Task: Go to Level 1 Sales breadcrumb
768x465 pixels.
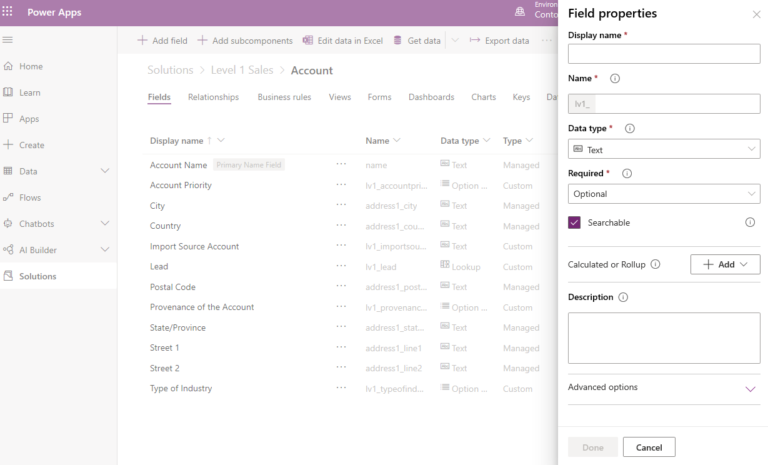Action: (x=242, y=70)
